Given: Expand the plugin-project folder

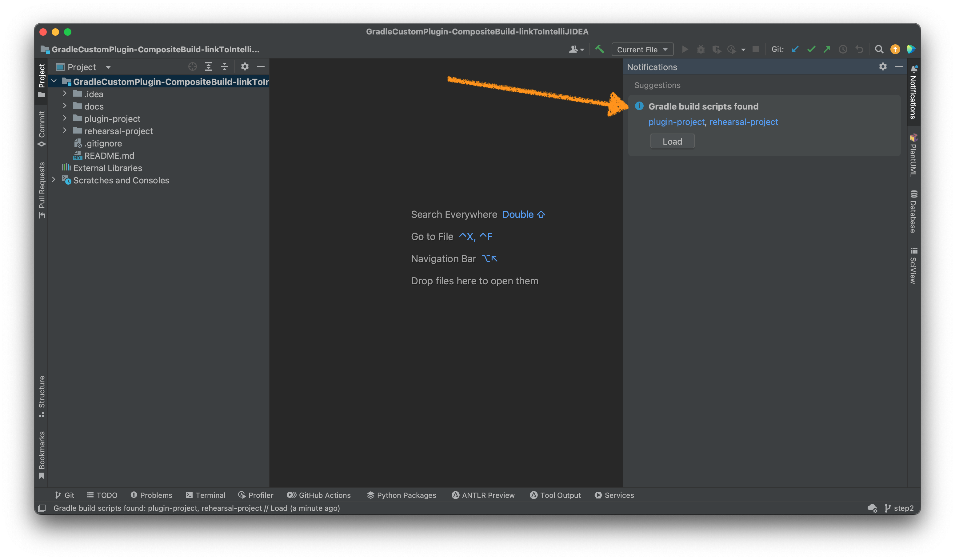Looking at the screenshot, I should 65,118.
